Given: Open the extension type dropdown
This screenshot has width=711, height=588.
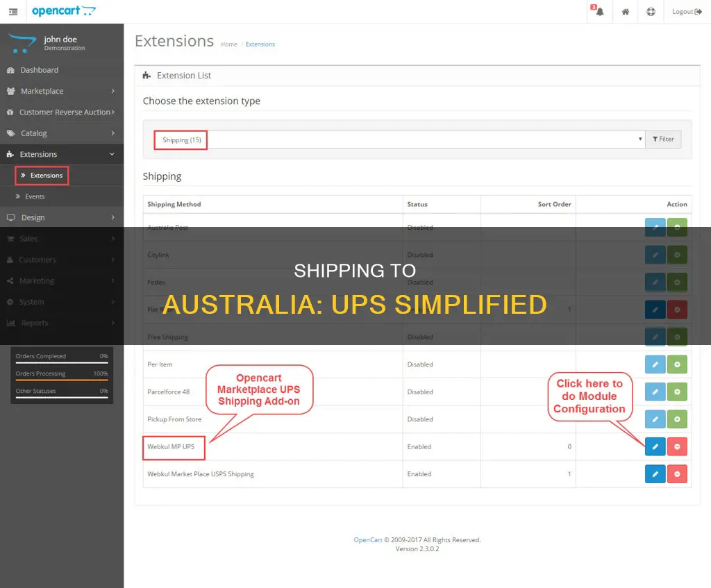Looking at the screenshot, I should [x=399, y=139].
